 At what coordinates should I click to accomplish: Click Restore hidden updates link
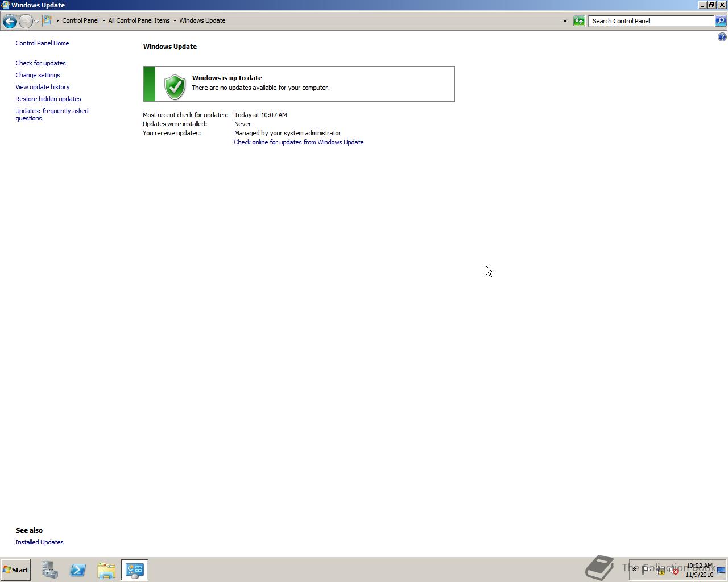click(48, 99)
